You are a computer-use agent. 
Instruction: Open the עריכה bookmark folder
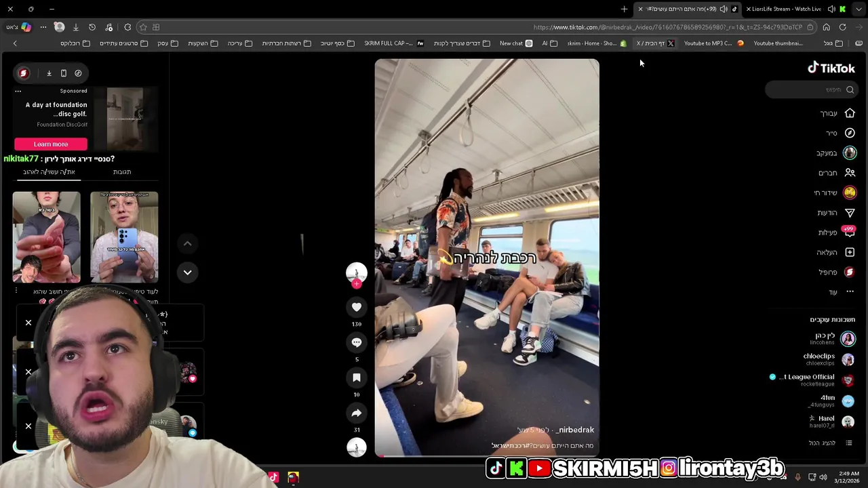tap(239, 43)
